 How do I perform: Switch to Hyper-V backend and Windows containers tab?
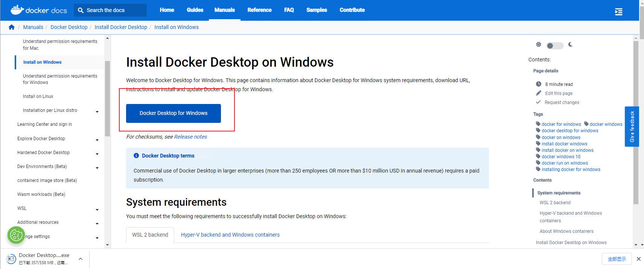[230, 235]
